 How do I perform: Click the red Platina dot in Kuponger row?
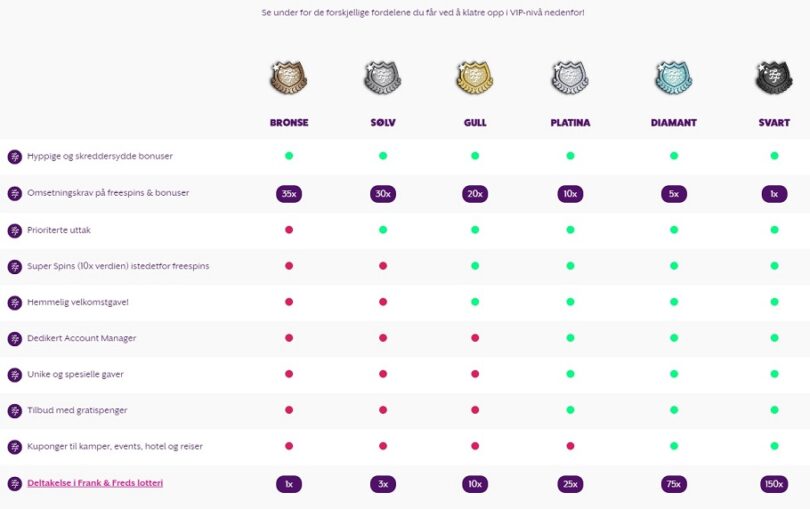tap(570, 446)
